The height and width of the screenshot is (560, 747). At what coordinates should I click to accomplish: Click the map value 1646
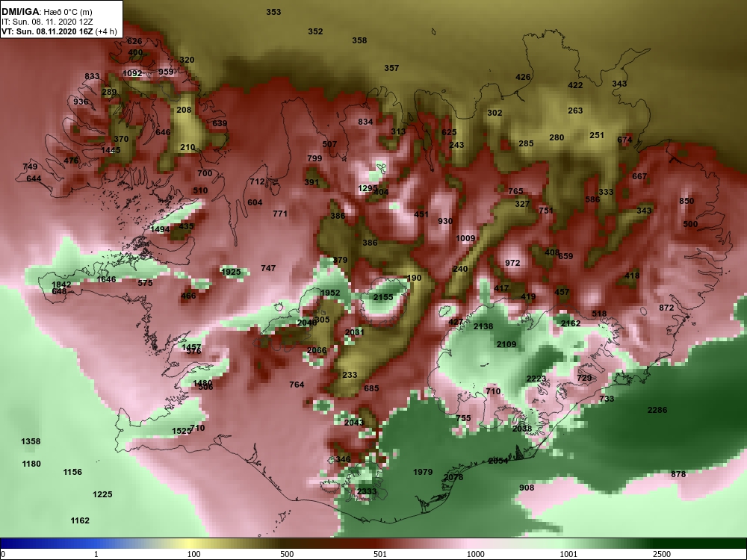[x=106, y=279]
